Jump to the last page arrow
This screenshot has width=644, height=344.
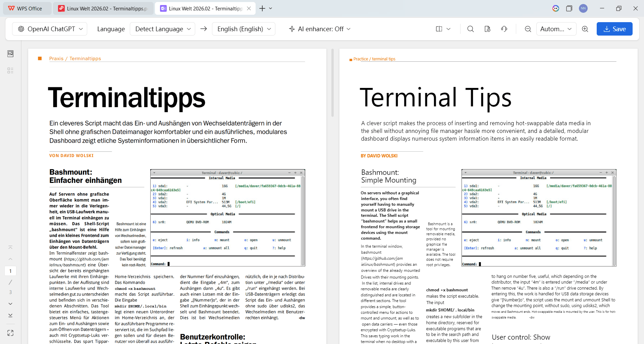pyautogui.click(x=10, y=315)
